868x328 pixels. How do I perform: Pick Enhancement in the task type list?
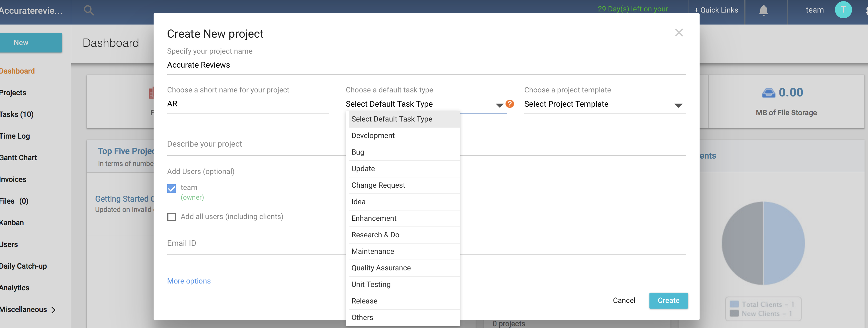[x=374, y=218]
